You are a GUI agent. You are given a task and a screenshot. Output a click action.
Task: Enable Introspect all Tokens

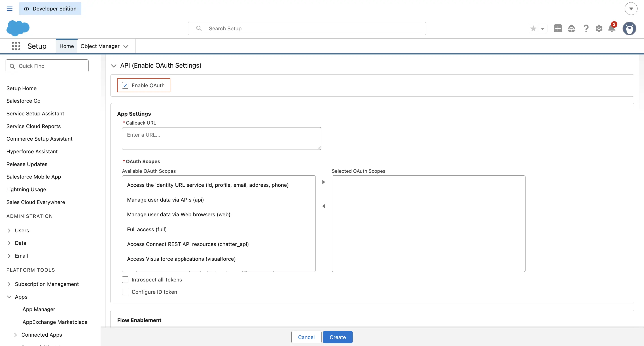click(125, 280)
